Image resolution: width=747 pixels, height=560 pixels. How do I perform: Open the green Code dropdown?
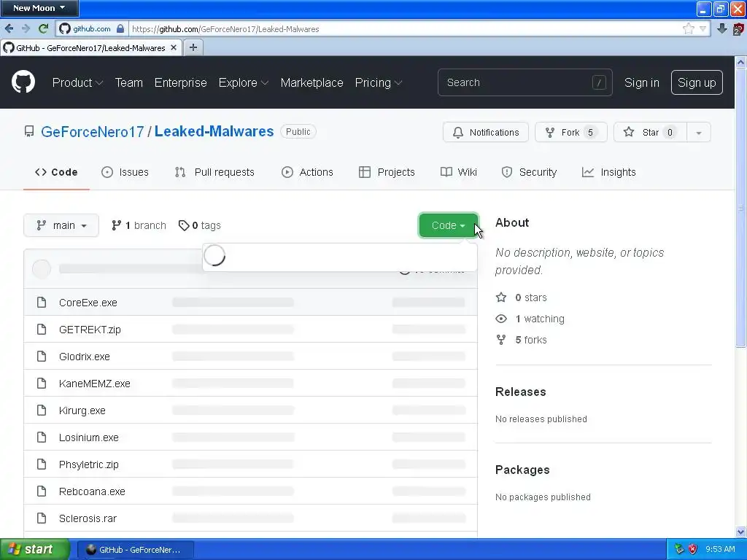click(x=448, y=225)
